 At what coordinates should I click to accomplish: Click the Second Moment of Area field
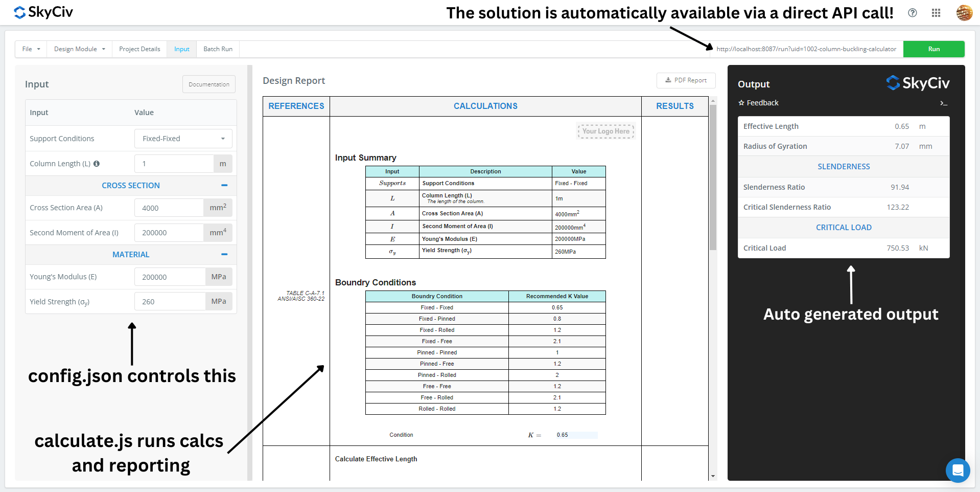coord(169,233)
